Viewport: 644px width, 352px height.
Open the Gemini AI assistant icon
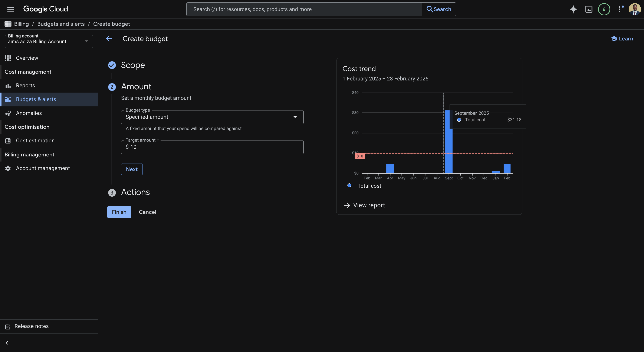coord(573,9)
